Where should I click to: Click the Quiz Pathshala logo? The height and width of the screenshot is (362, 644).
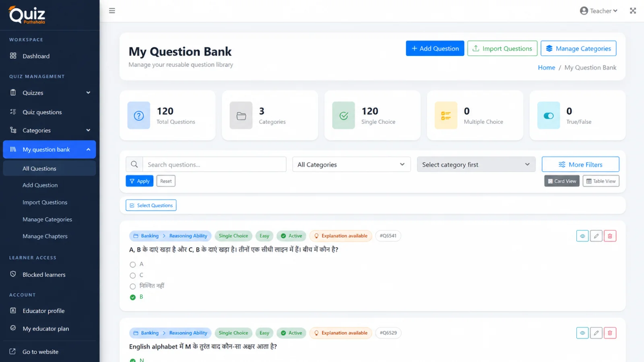tap(27, 15)
